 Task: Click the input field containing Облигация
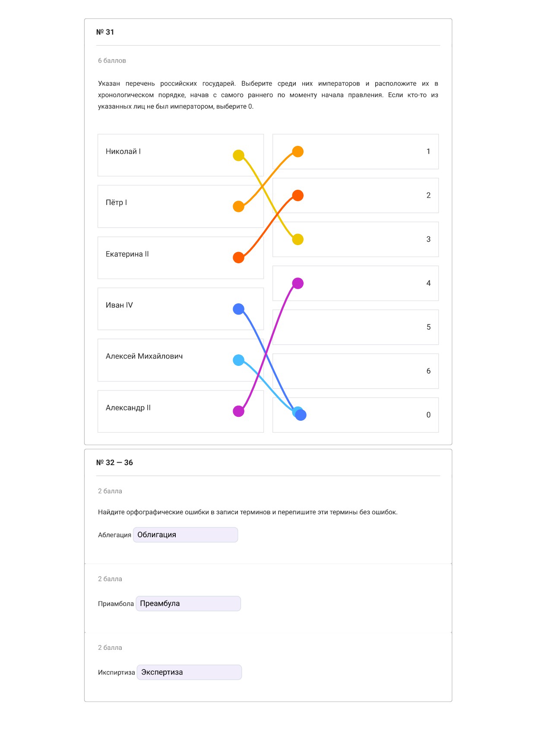pyautogui.click(x=185, y=535)
